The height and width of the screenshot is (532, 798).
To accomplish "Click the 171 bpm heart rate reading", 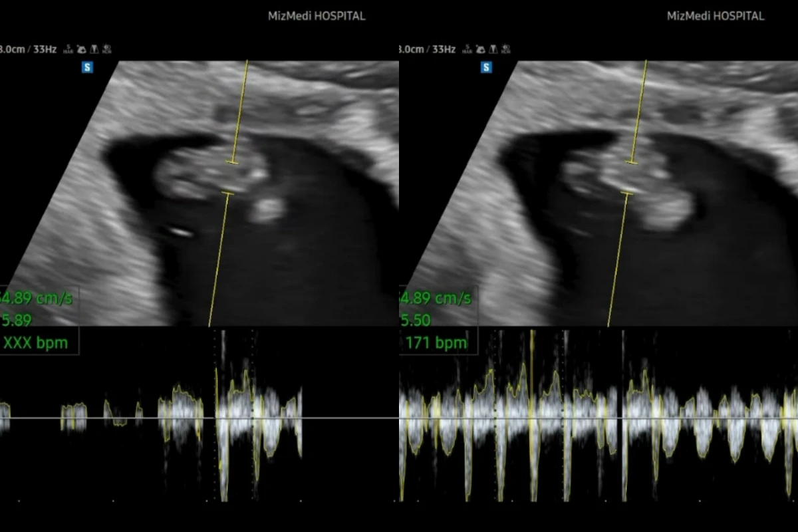I will (x=436, y=344).
